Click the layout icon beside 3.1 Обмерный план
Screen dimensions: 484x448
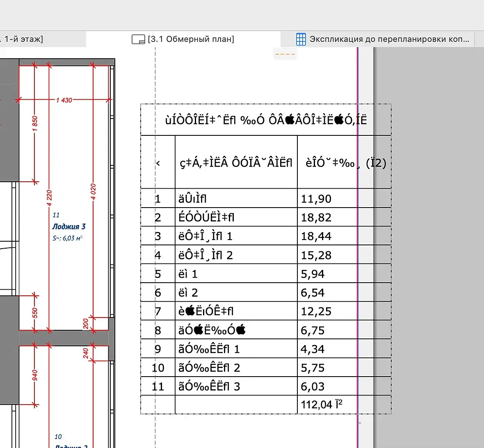138,39
